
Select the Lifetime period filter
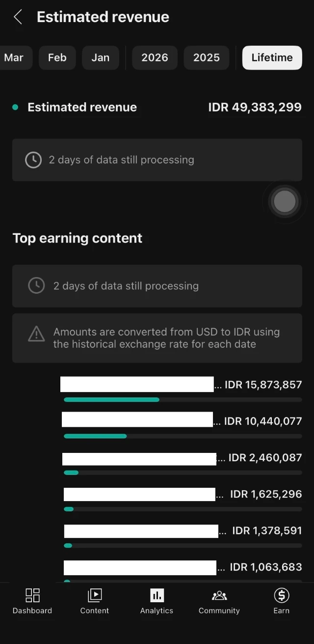(x=272, y=57)
